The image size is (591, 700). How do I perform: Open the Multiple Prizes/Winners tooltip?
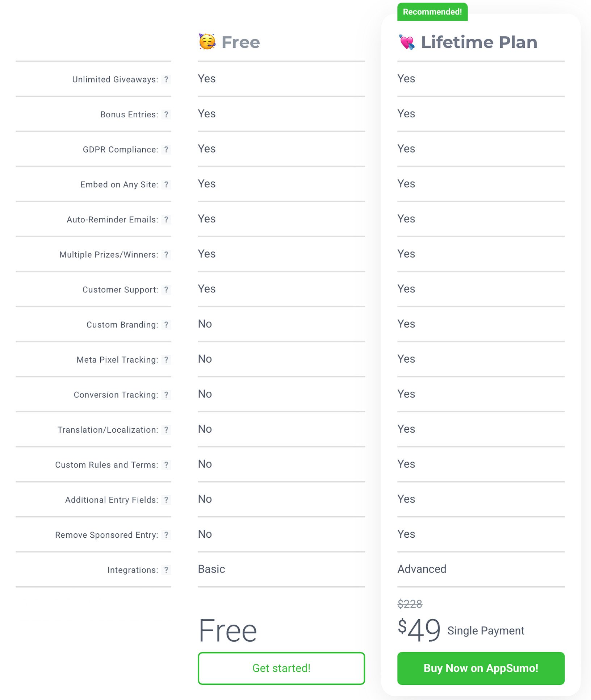tap(167, 255)
